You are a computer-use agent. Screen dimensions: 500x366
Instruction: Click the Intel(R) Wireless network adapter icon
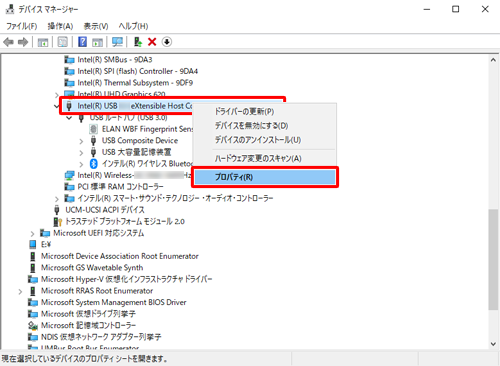pos(69,175)
